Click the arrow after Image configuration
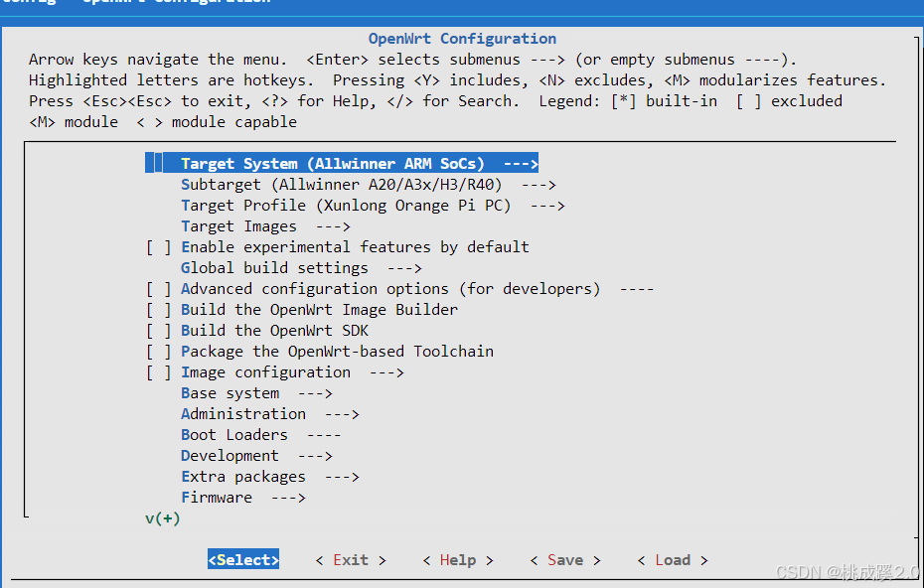Screen dimensions: 924x588 point(386,372)
